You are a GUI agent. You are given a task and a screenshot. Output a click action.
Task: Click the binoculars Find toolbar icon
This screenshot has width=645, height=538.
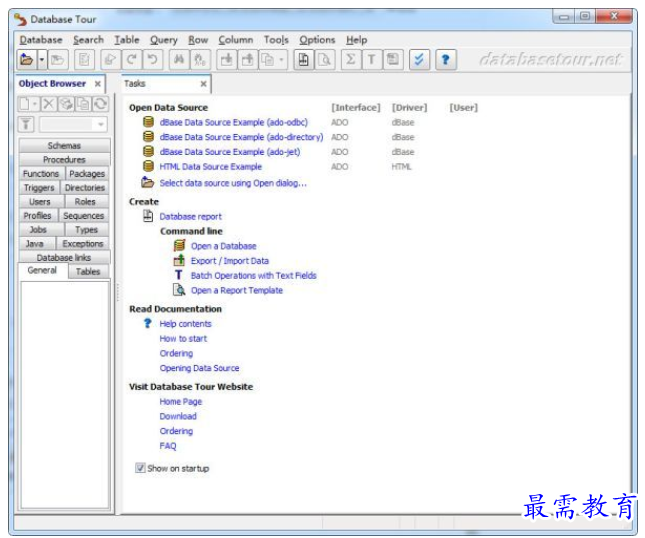[x=179, y=60]
